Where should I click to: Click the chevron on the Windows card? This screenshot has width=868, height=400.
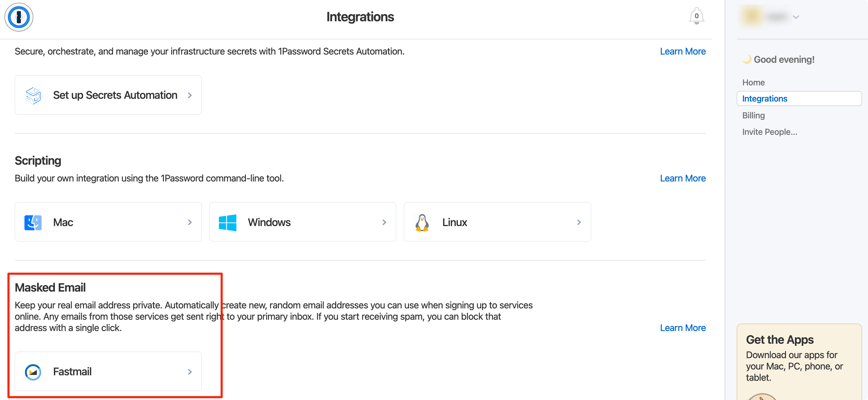pos(384,222)
